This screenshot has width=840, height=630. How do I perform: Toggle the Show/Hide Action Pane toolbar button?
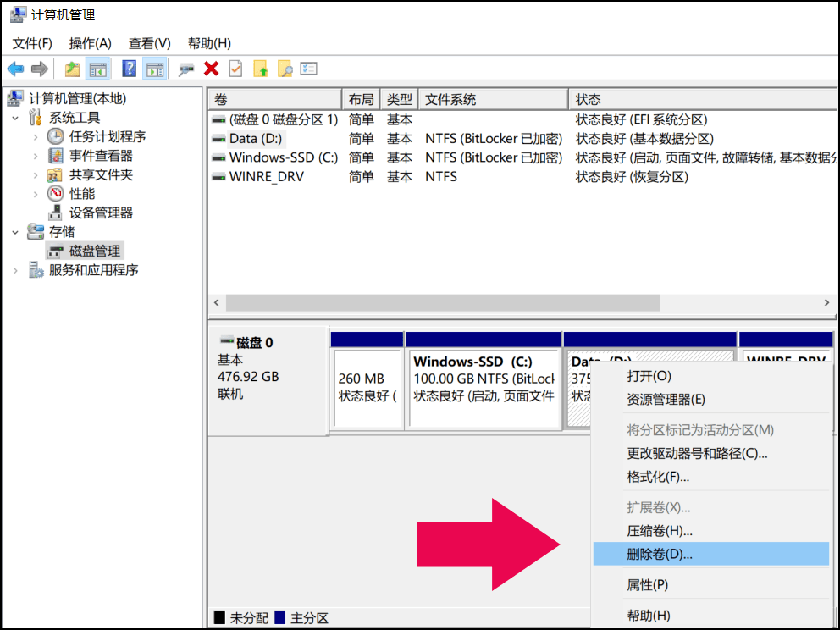(154, 69)
